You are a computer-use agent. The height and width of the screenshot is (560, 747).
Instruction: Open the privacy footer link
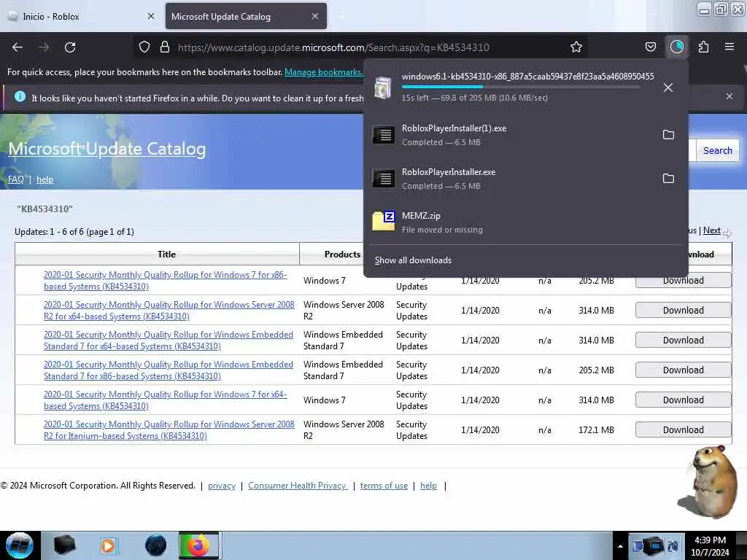coord(222,486)
